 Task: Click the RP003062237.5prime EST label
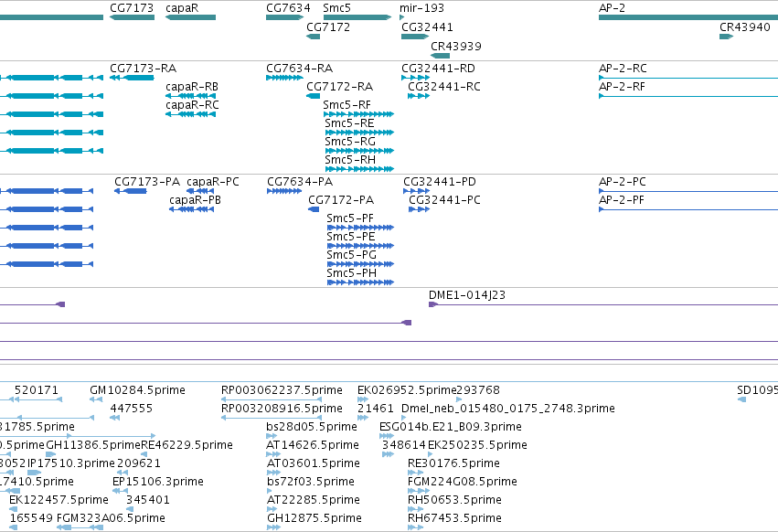coord(282,390)
